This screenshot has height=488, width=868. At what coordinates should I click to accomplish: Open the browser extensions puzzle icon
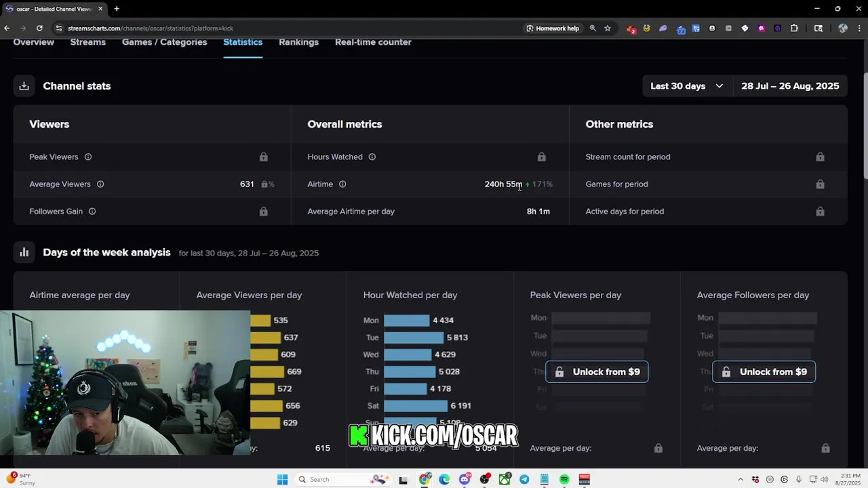tap(794, 28)
